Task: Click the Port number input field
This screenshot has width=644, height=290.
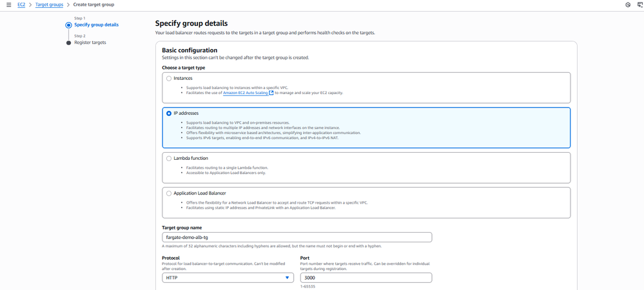Action: (366, 278)
